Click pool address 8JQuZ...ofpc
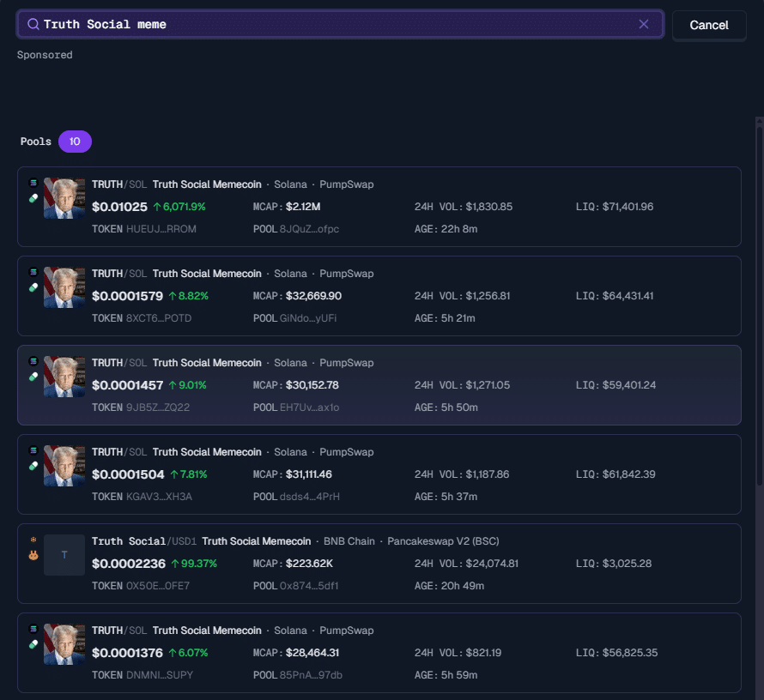The height and width of the screenshot is (700, 764). 309,229
